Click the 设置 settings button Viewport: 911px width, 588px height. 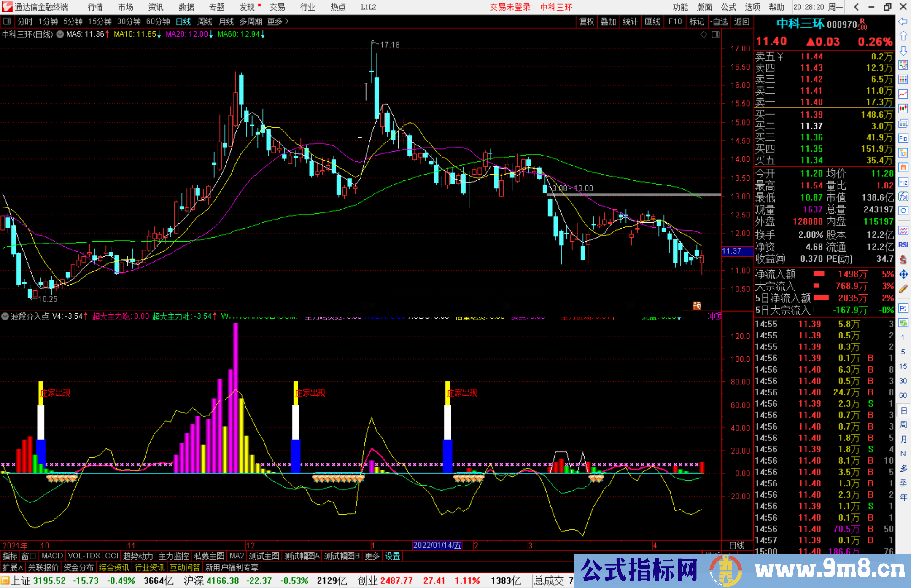pyautogui.click(x=392, y=556)
